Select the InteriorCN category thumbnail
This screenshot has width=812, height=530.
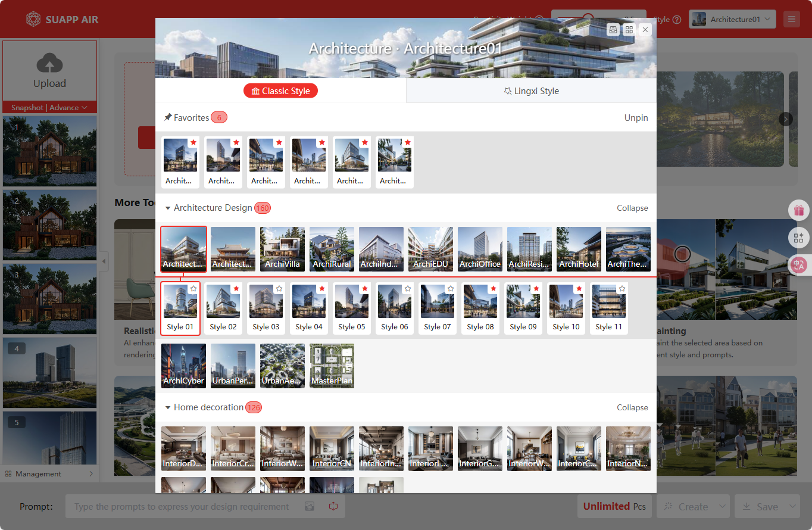pos(332,448)
